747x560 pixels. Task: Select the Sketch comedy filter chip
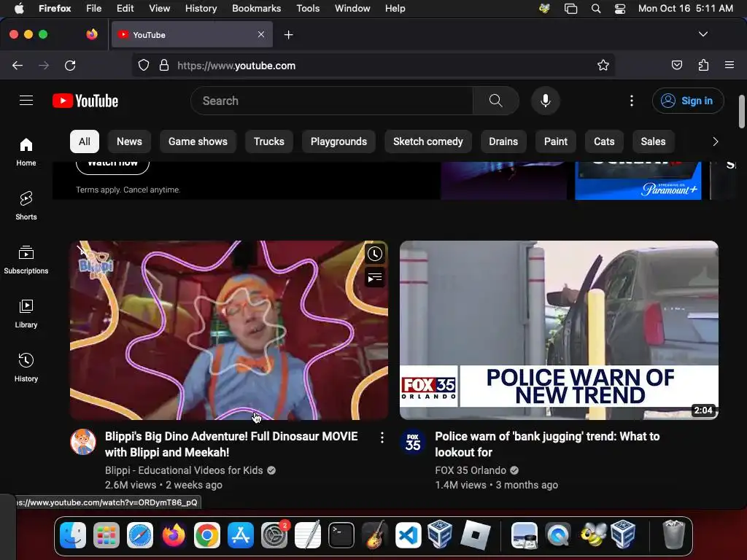pos(427,141)
